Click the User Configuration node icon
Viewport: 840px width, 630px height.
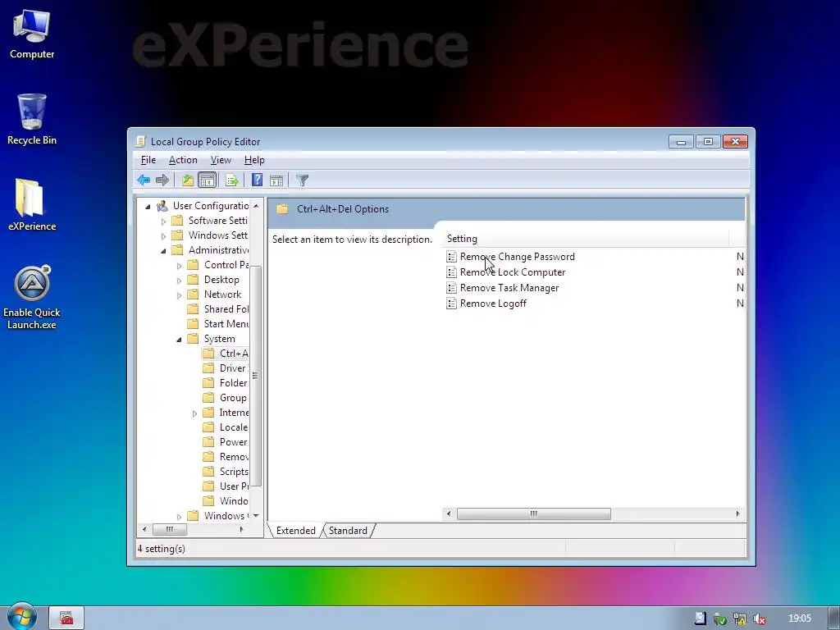coord(162,206)
